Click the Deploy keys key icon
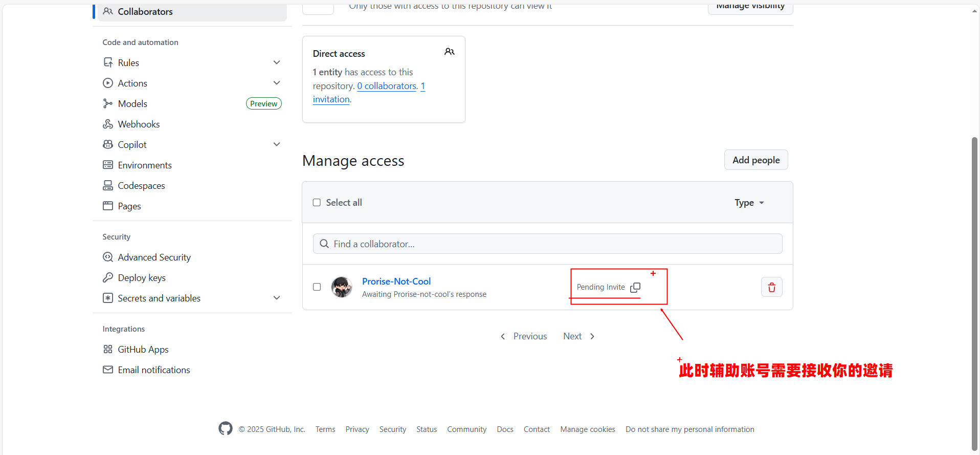 click(108, 277)
